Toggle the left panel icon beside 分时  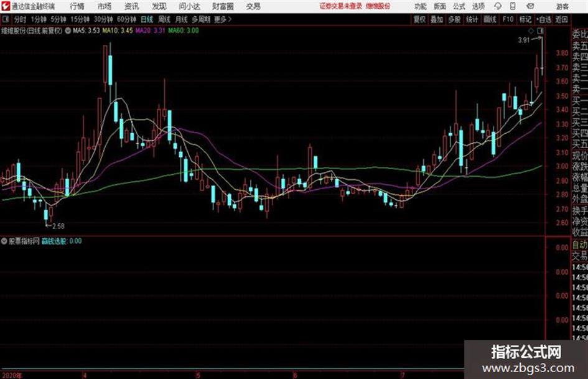click(6, 19)
